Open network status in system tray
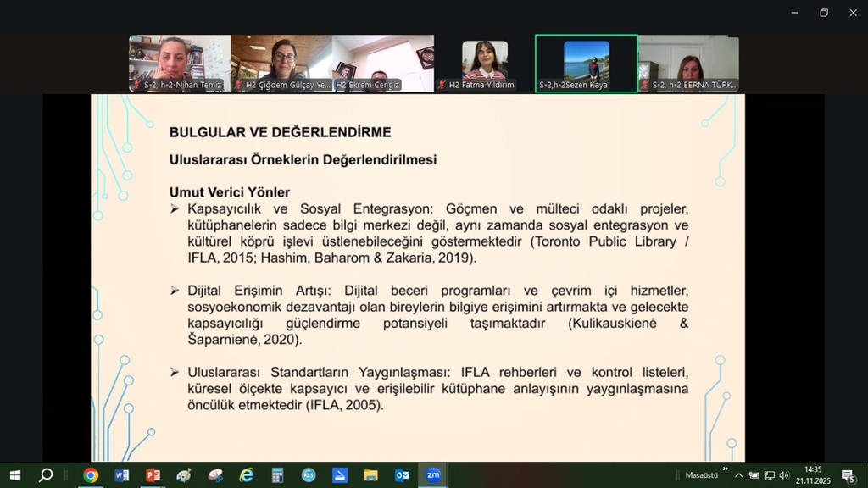The image size is (868, 488). (769, 475)
